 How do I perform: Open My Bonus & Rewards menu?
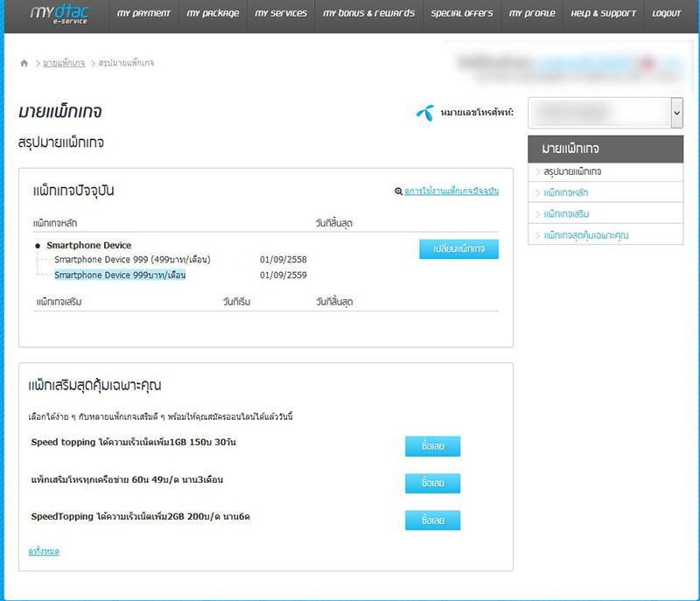pos(368,13)
